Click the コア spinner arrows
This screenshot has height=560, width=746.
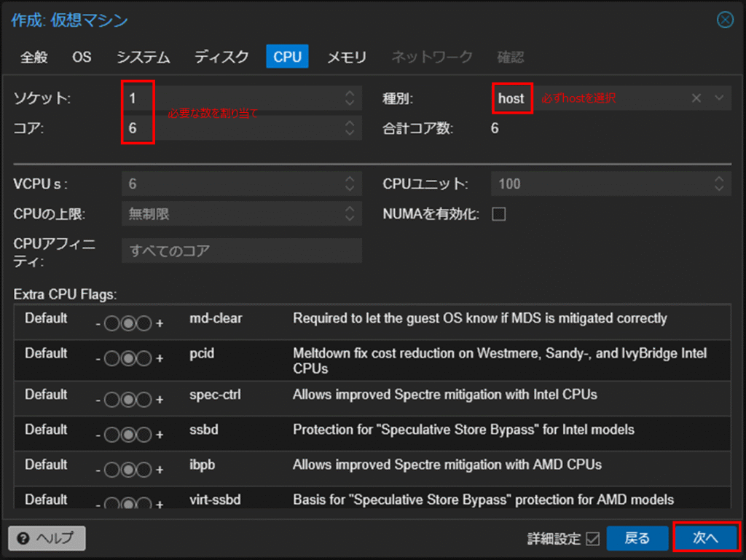pyautogui.click(x=350, y=128)
